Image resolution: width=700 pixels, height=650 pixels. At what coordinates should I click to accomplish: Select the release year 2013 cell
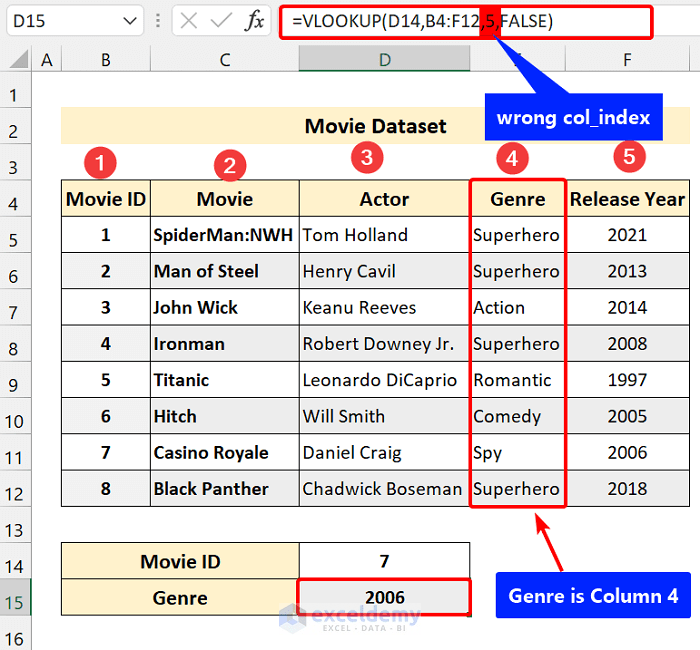627,271
